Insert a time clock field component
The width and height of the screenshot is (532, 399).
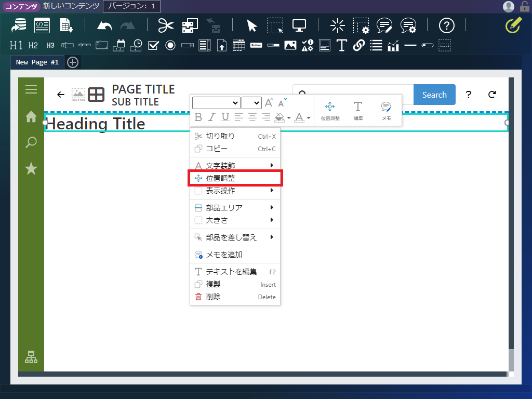click(136, 45)
